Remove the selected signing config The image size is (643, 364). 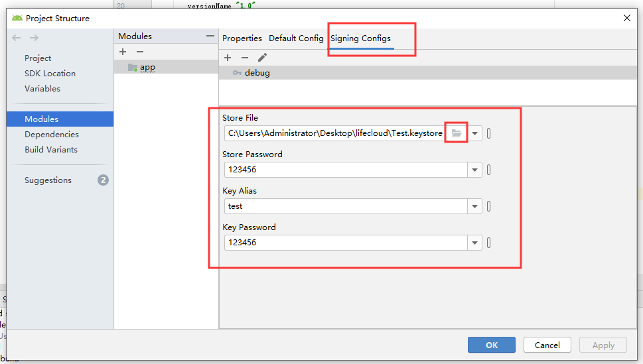click(x=245, y=58)
